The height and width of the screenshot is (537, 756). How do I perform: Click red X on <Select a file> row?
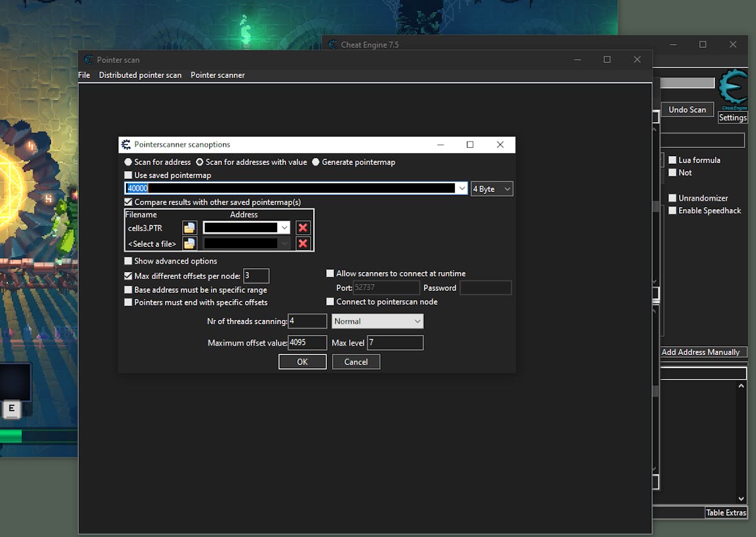pos(303,244)
